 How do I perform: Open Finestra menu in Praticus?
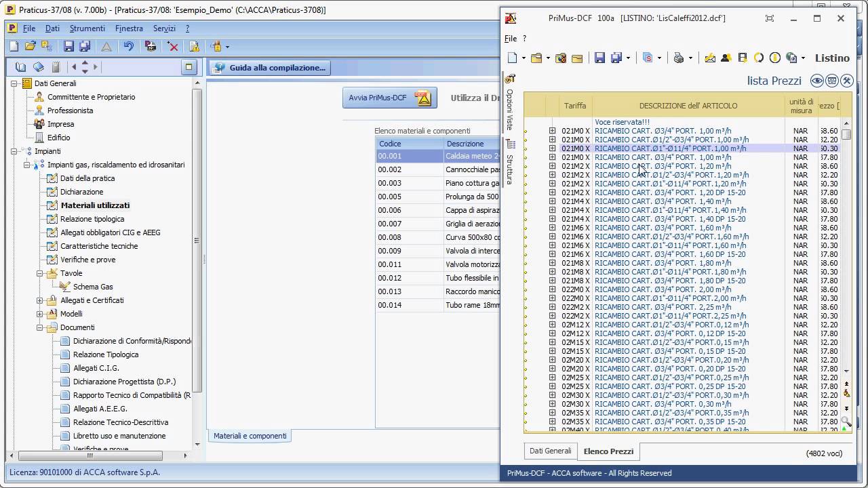point(129,28)
